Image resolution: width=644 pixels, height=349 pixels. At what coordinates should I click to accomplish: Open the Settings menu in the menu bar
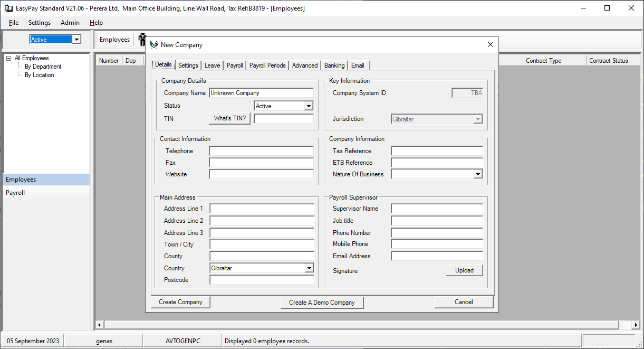tap(40, 23)
